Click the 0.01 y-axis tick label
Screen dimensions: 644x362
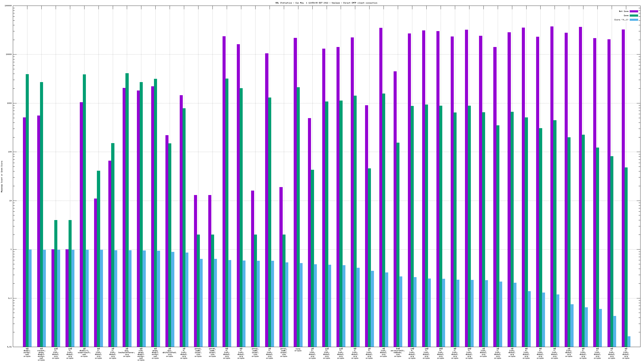[9, 347]
